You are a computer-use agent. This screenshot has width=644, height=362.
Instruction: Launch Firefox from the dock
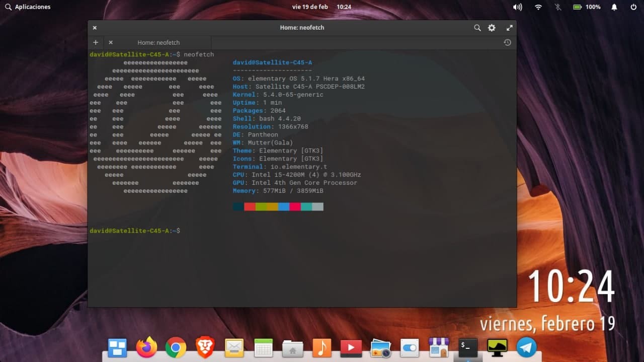pos(146,347)
